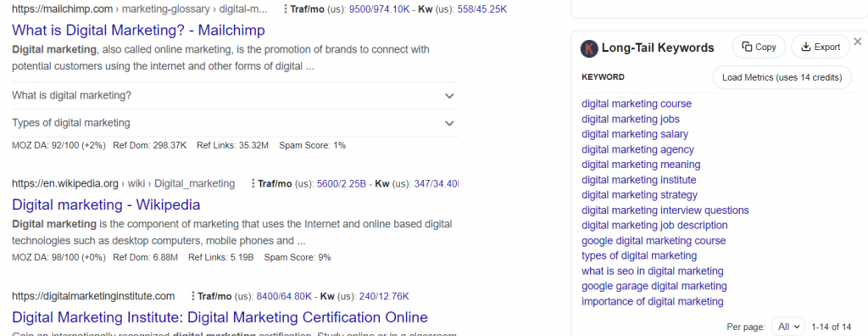Click Wikipedia keyword value 347/34.40

click(437, 183)
